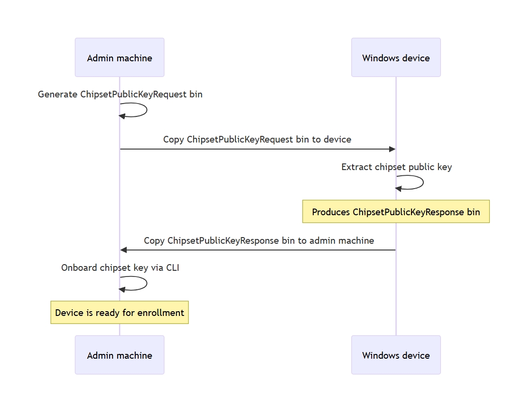The height and width of the screenshot is (410, 532).
Task: Click the self-loop arrow under Generate ChipsetPublicKeyRequest
Action: (x=133, y=110)
